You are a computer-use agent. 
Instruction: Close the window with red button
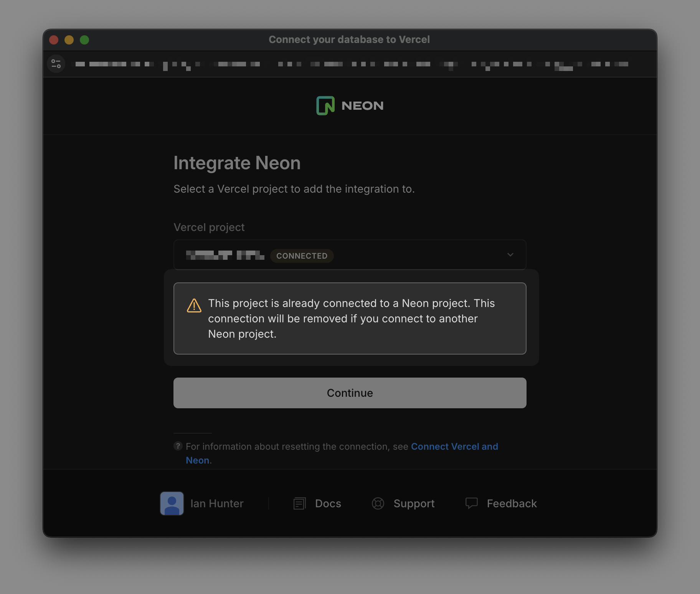[x=54, y=40]
